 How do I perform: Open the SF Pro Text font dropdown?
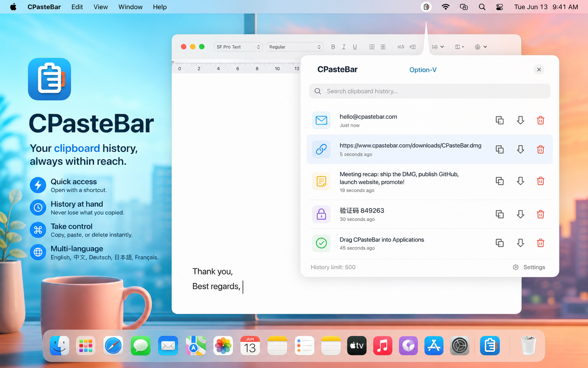238,47
